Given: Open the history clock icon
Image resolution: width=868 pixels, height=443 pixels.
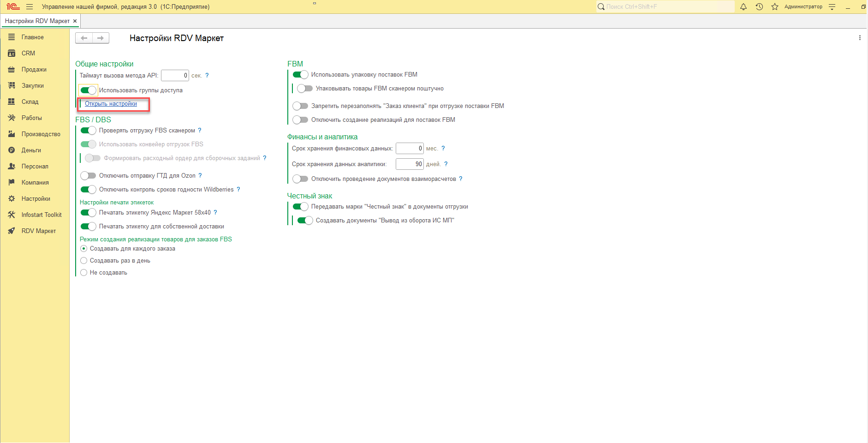Looking at the screenshot, I should [759, 7].
